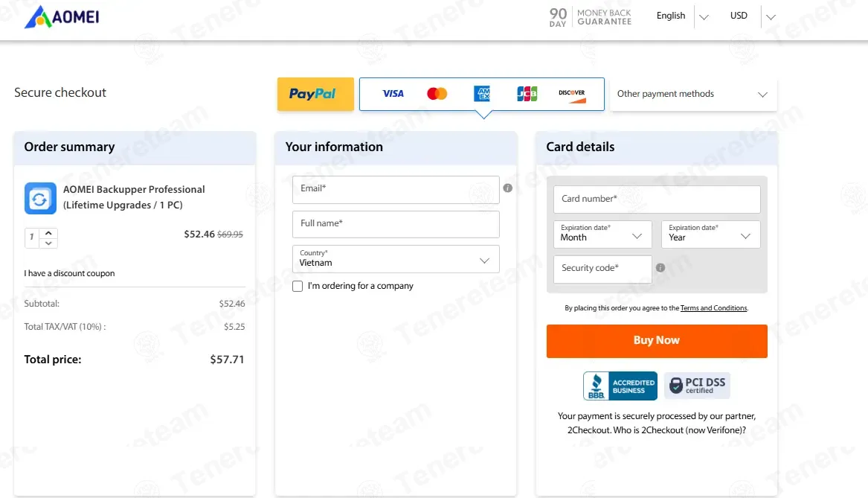Viewport: 868px width, 498px height.
Task: Enable "I'm ordering for a company" checkbox
Action: tap(298, 287)
